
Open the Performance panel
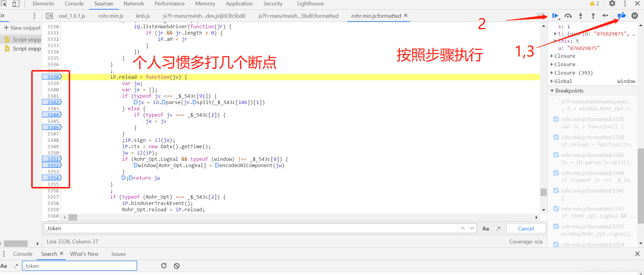tap(170, 4)
